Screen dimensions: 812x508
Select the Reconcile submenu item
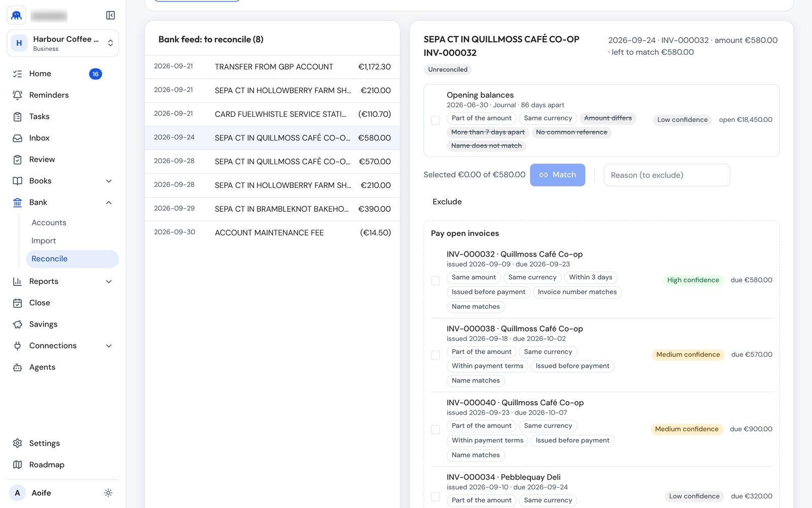(x=72, y=259)
